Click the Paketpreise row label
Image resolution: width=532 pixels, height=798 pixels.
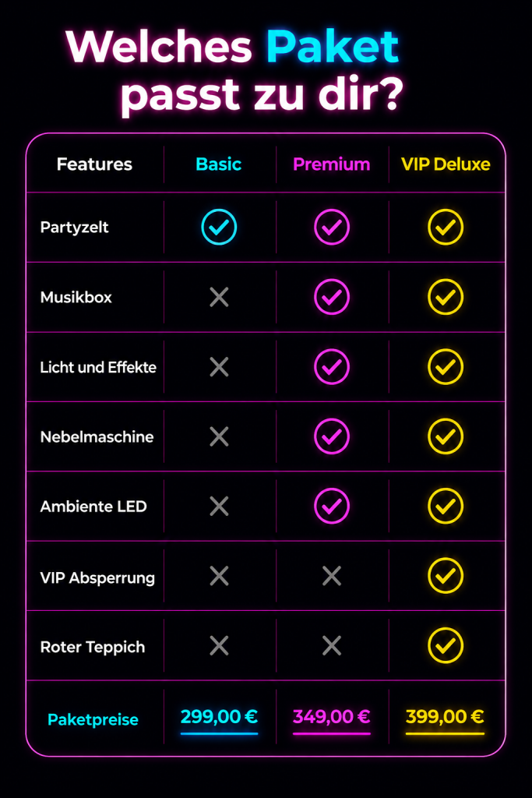[x=93, y=719]
